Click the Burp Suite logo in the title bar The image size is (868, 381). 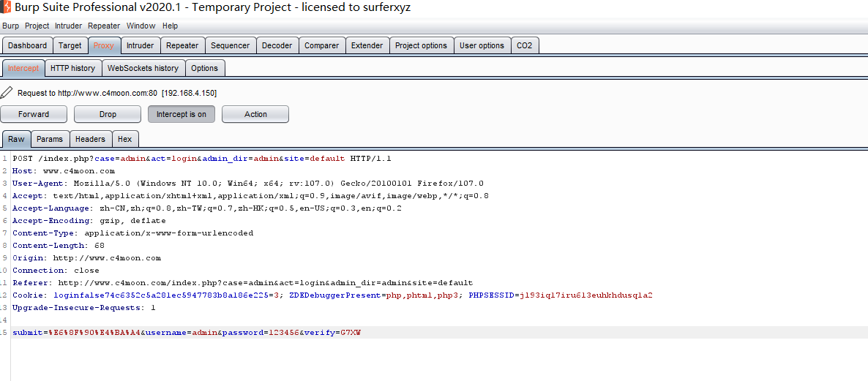point(6,7)
